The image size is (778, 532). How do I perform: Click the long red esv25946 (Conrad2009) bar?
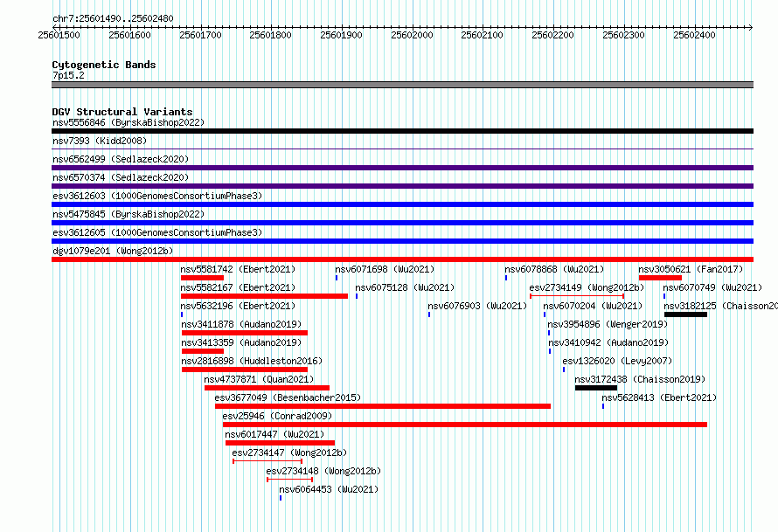point(465,425)
